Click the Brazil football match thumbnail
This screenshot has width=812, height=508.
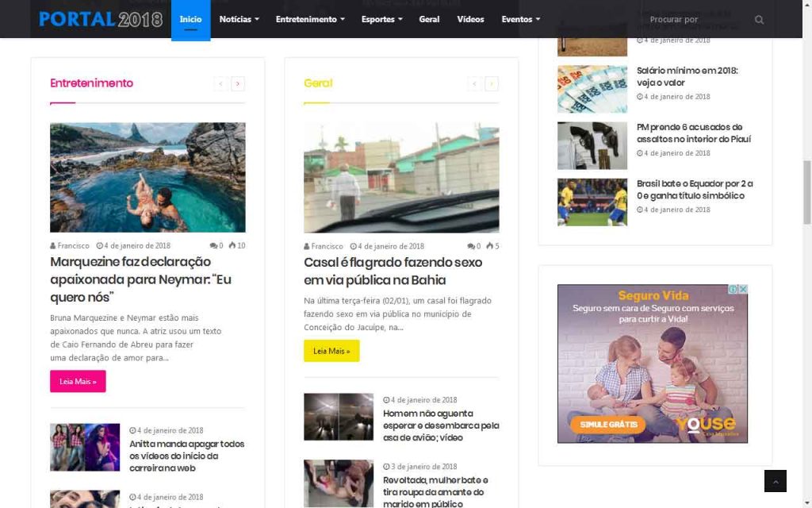coord(592,202)
